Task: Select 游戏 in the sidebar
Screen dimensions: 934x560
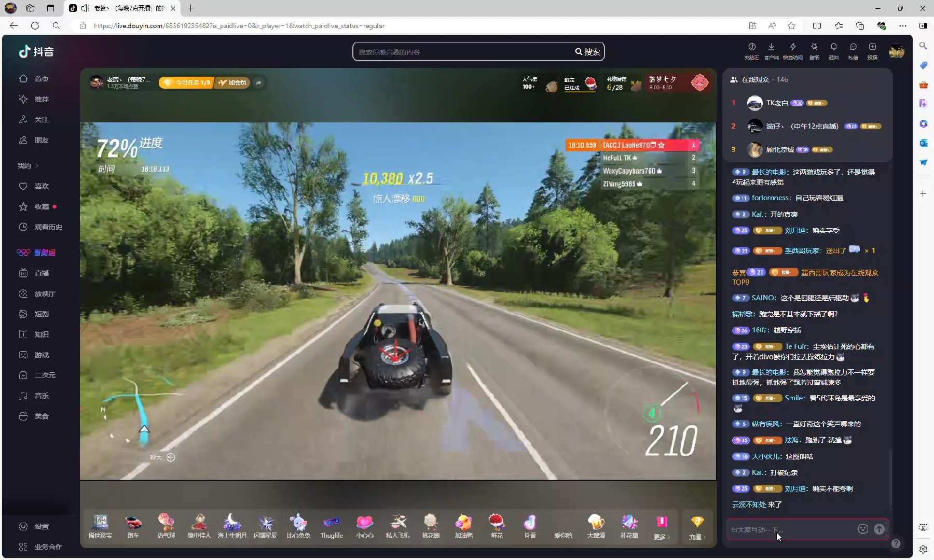Action: (34, 355)
